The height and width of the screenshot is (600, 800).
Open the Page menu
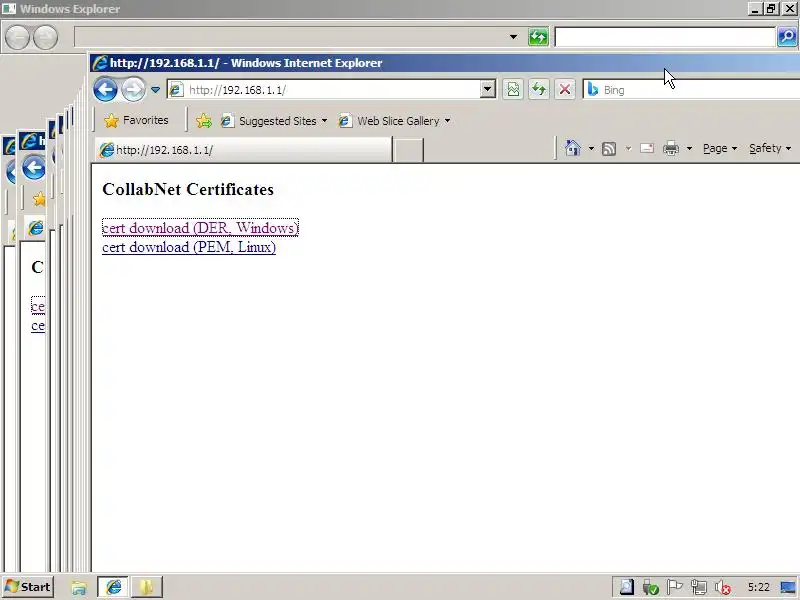(x=720, y=148)
